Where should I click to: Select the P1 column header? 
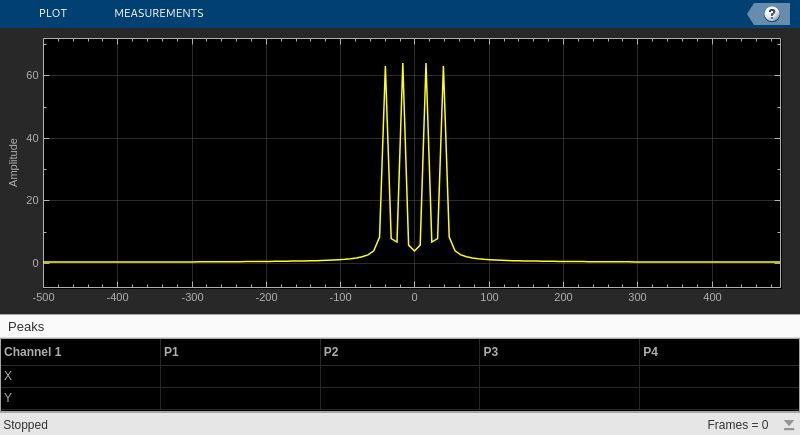[171, 352]
